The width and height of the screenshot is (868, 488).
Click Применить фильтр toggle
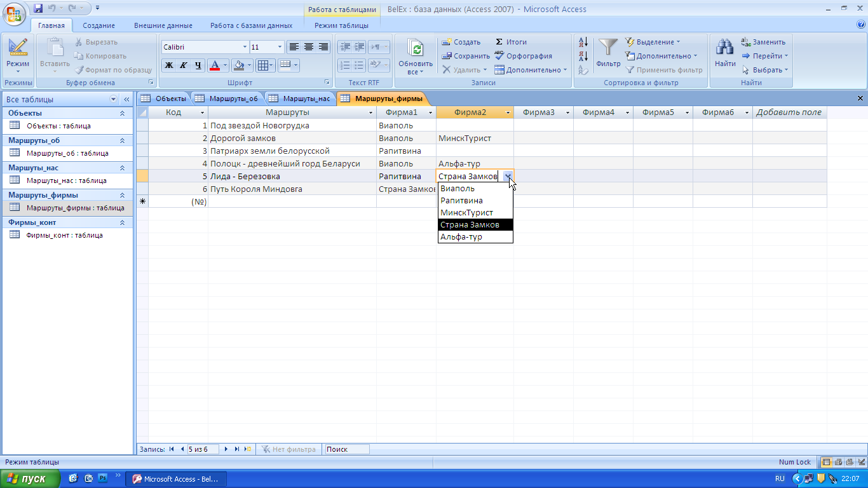pos(664,70)
